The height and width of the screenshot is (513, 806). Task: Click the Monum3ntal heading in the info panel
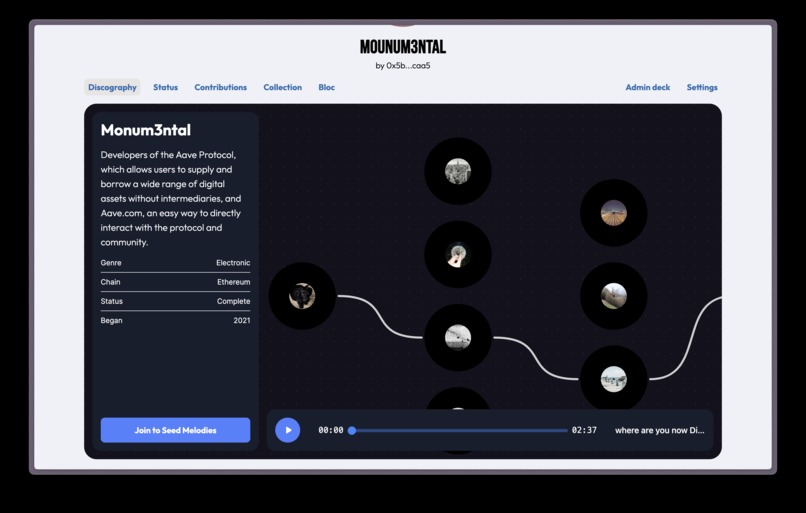[146, 130]
